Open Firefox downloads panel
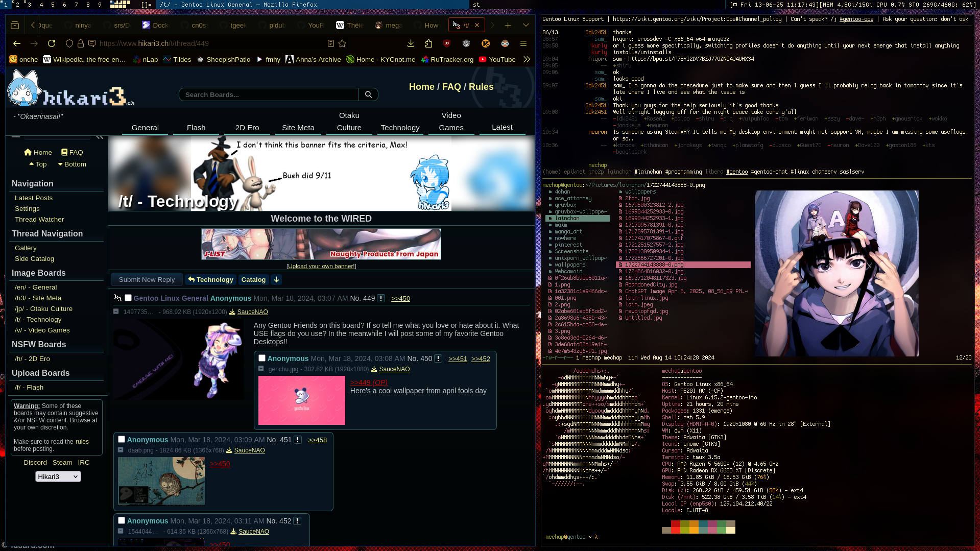This screenshot has height=551, width=980. [x=411, y=43]
